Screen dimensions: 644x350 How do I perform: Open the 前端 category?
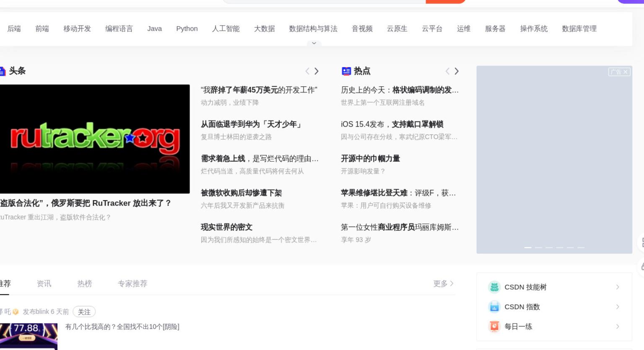click(x=42, y=29)
